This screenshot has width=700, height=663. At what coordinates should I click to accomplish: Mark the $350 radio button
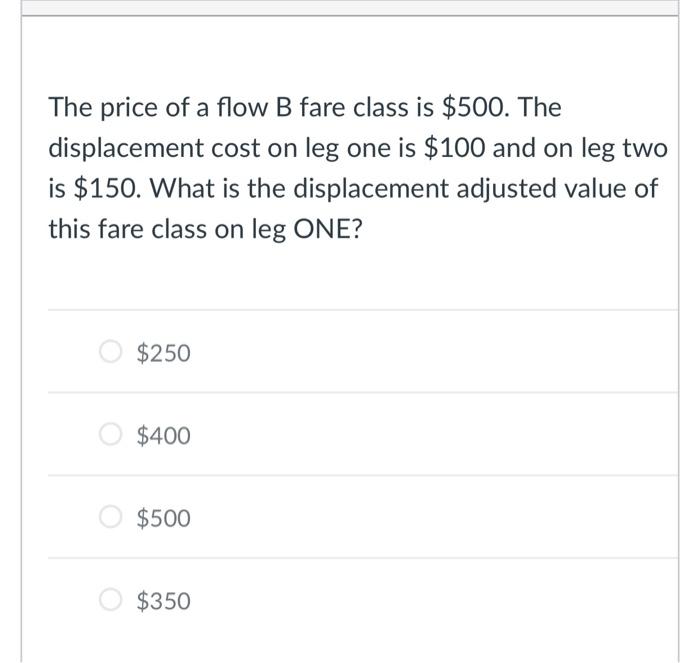click(x=109, y=601)
